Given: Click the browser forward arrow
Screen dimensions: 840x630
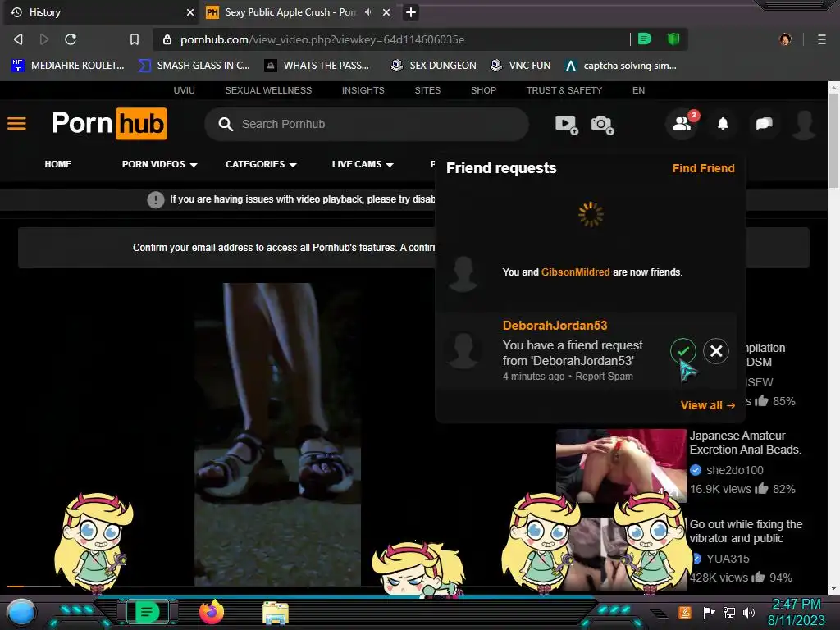Looking at the screenshot, I should [44, 39].
